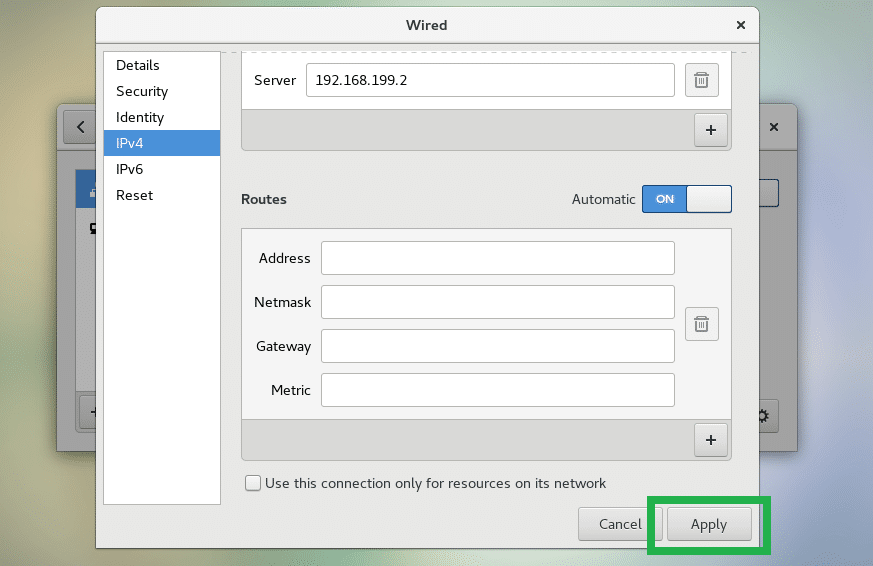Add a new DNS server row
The width and height of the screenshot is (873, 566).
click(x=711, y=130)
